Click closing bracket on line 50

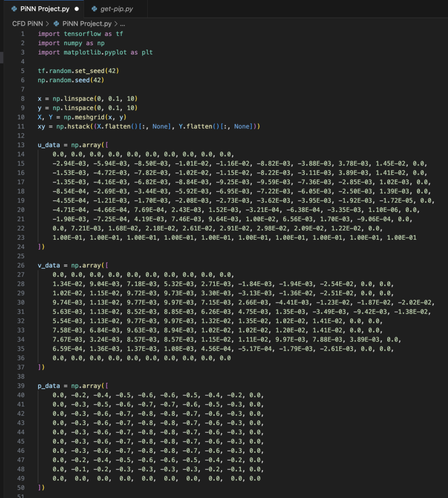click(x=39, y=487)
